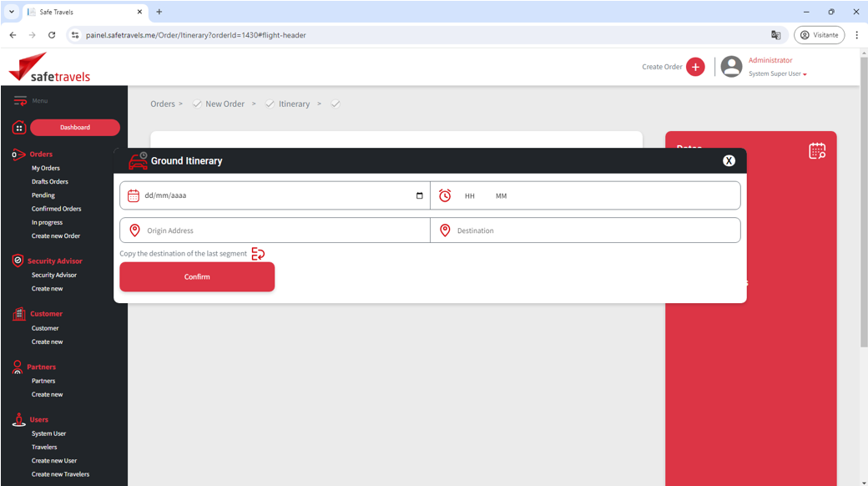Click the Security Advisor shield icon

point(18,261)
